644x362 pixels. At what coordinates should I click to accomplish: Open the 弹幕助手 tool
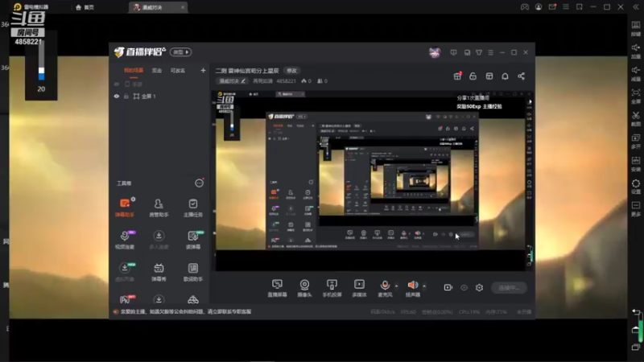(125, 208)
